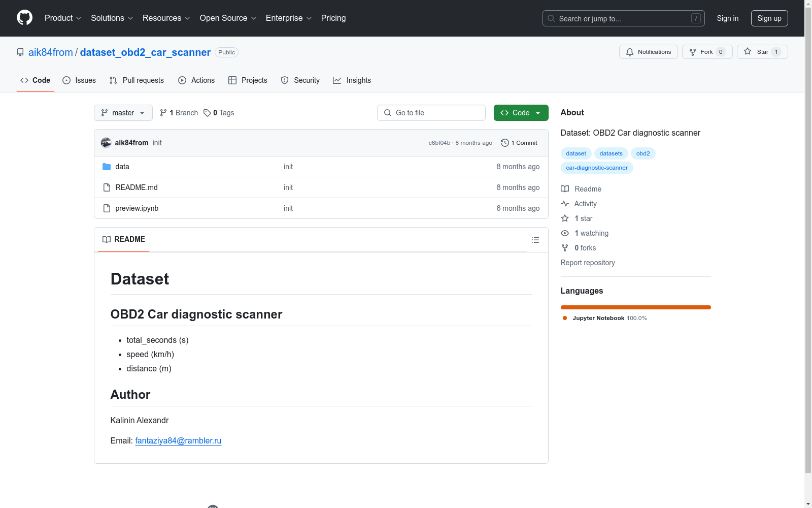Image resolution: width=812 pixels, height=508 pixels.
Task: Click the car-diagnostic-scanner topic tag
Action: pos(597,168)
